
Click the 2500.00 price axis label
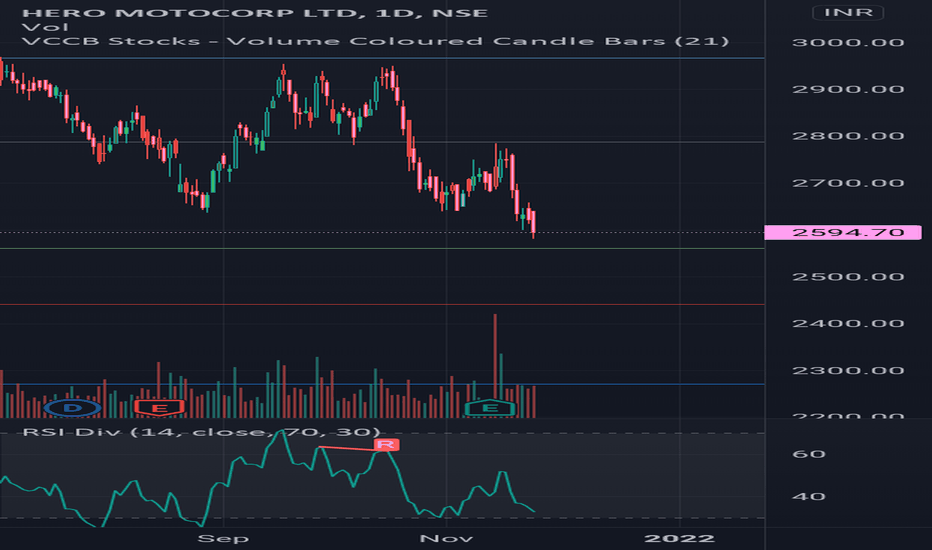[x=848, y=276]
